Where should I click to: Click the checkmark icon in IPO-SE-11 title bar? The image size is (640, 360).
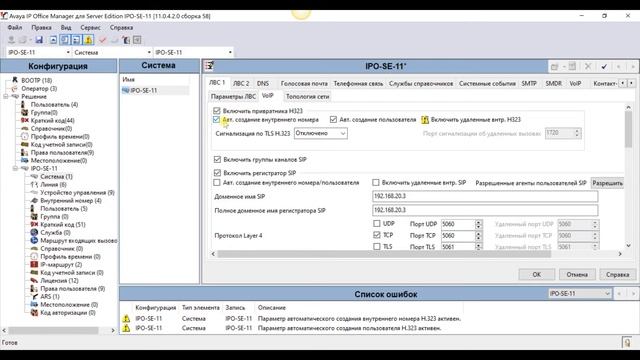pos(604,66)
